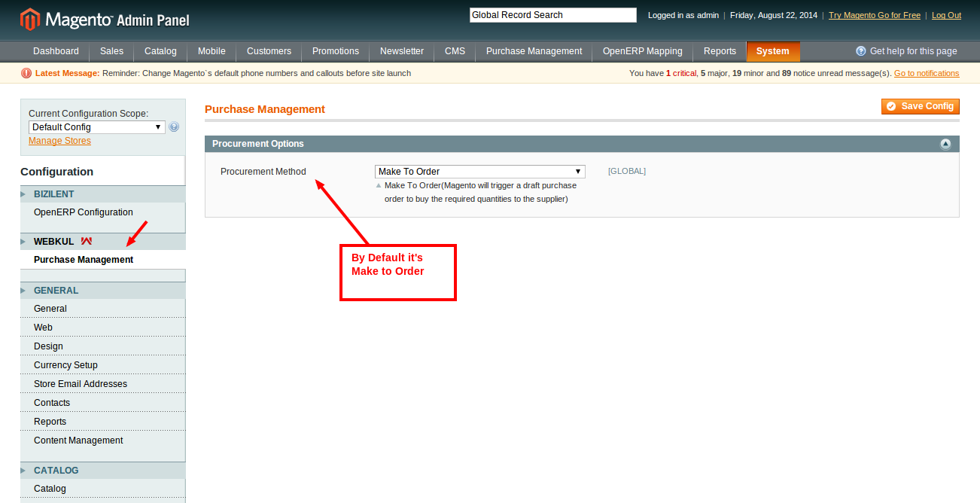Expand the WEBKUL sidebar group

[x=102, y=242]
